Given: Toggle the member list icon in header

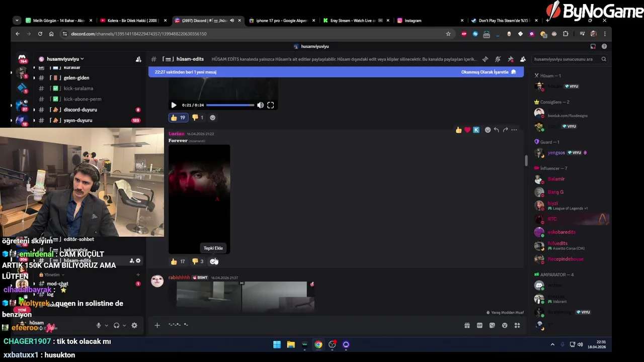Looking at the screenshot, I should point(523,59).
